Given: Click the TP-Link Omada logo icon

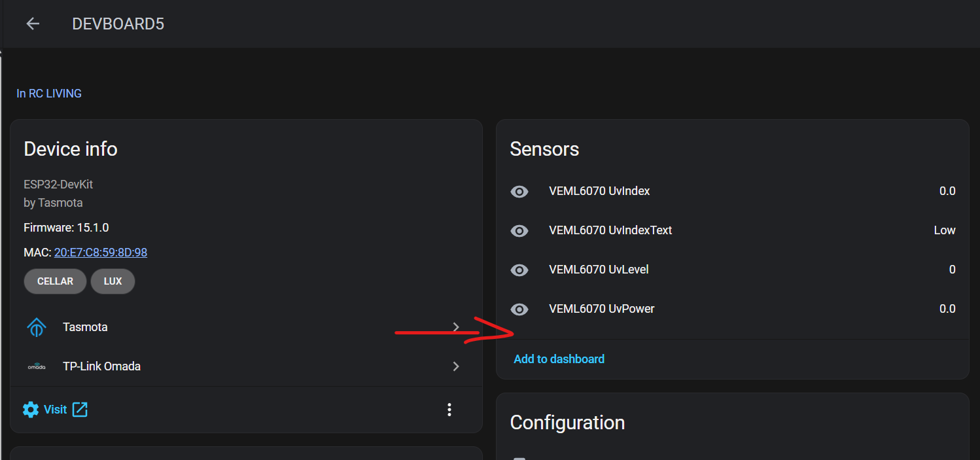Looking at the screenshot, I should (x=37, y=366).
